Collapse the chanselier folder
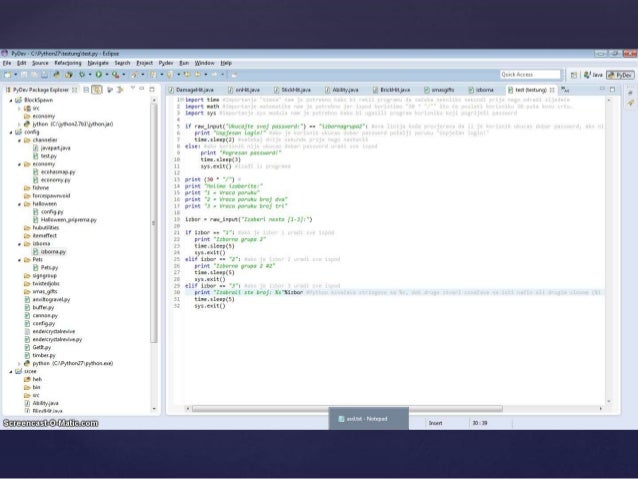638x479 pixels. click(19, 140)
